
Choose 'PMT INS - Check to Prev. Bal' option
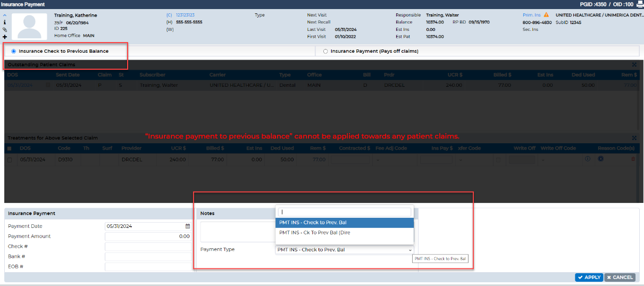click(345, 223)
